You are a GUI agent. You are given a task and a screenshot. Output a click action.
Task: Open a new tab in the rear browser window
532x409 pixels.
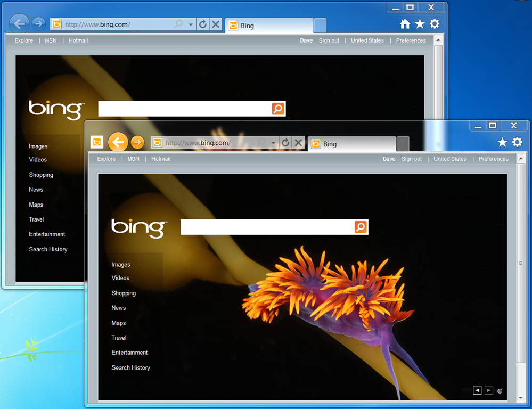pyautogui.click(x=320, y=25)
